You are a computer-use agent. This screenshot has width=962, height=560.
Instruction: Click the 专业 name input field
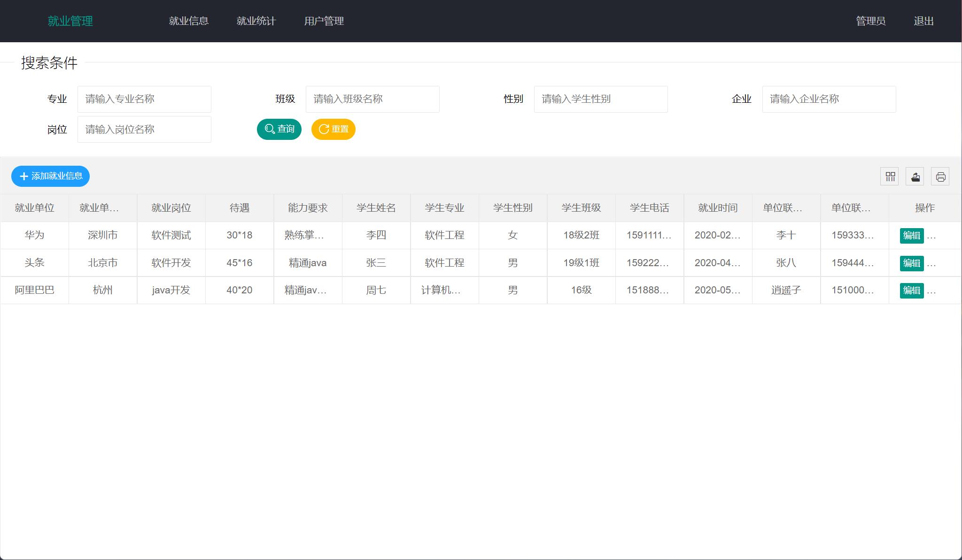[144, 99]
